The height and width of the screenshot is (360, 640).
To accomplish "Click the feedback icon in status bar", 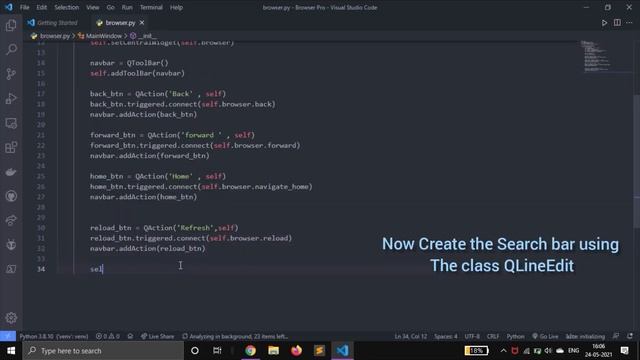I will [x=616, y=336].
